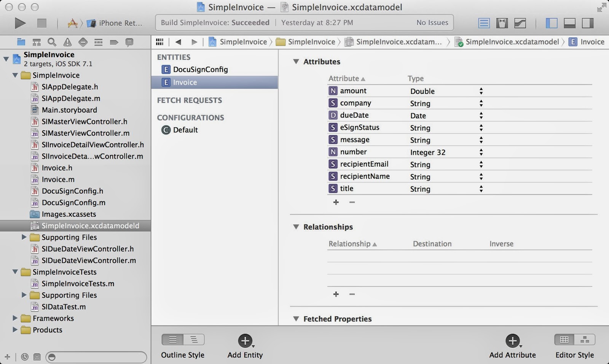Show recently modified files clock filter

25,357
